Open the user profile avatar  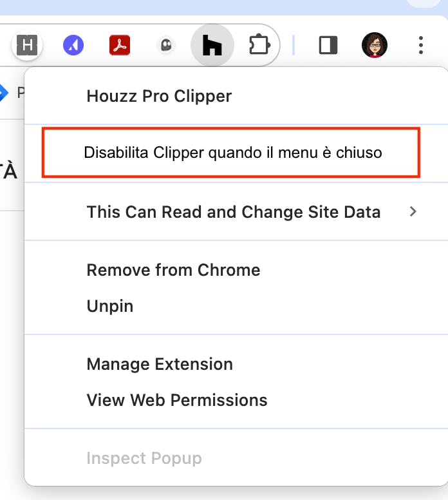pos(375,45)
